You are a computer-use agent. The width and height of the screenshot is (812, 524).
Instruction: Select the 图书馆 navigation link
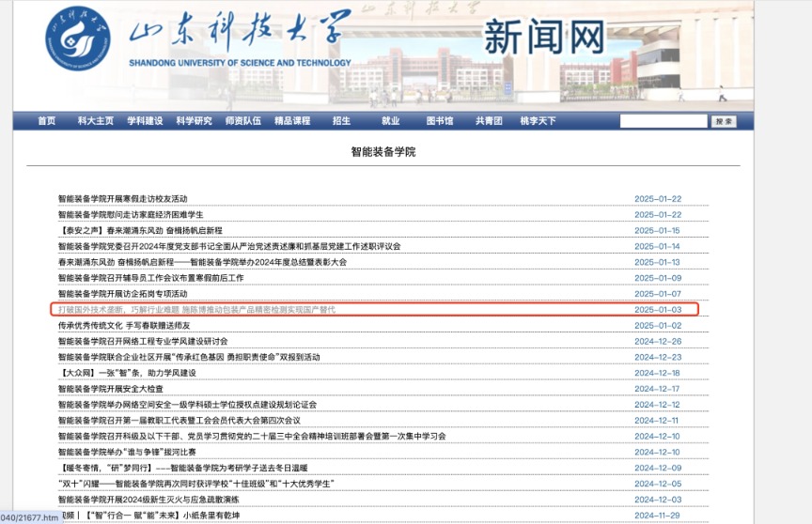click(x=439, y=121)
